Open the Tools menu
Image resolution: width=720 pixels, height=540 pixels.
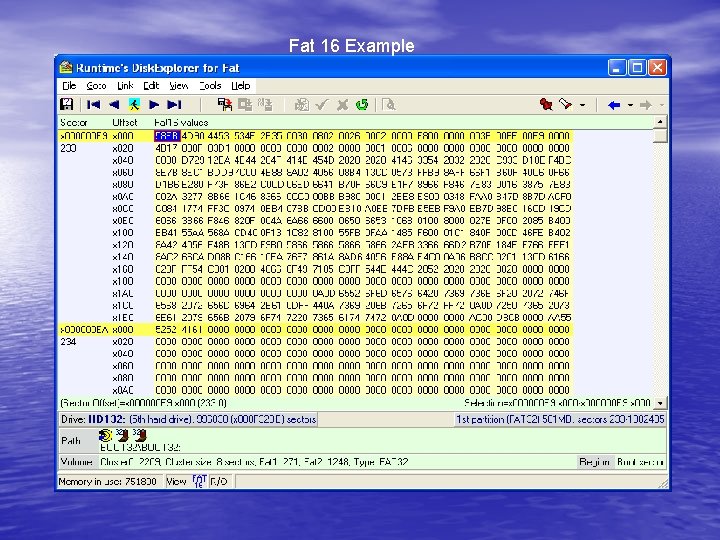(210, 86)
